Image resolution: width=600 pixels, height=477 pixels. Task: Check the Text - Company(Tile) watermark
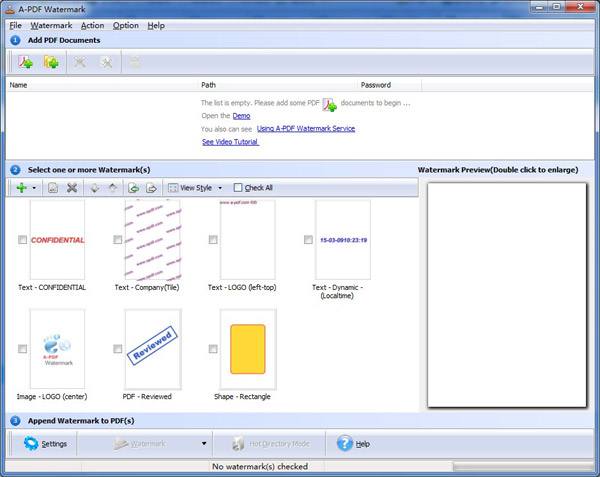click(x=118, y=239)
